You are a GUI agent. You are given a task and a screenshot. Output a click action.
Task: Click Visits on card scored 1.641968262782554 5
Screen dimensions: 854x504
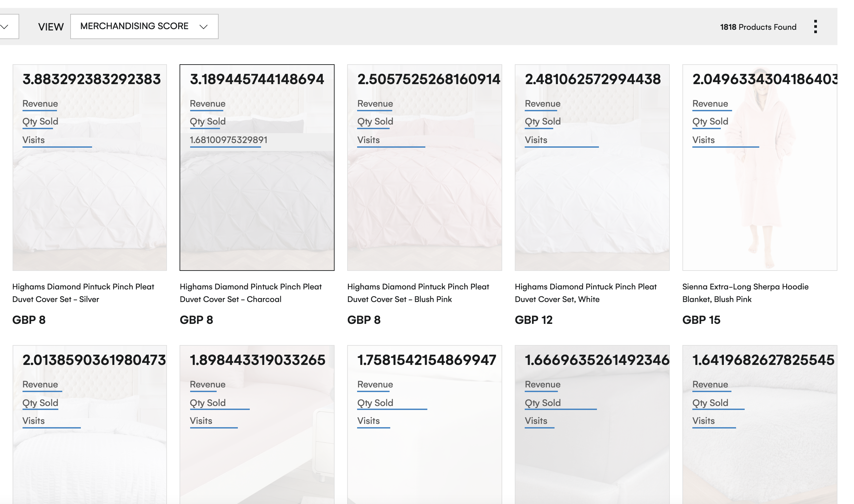[704, 421]
